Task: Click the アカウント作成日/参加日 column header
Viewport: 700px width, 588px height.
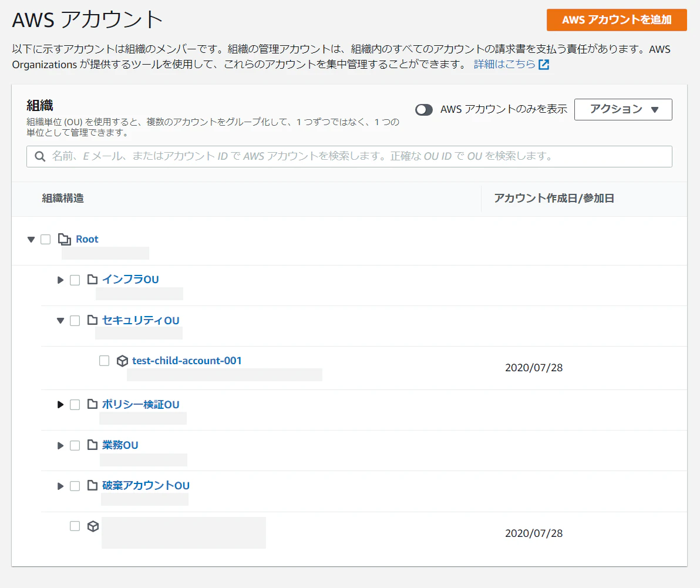Action: tap(554, 198)
